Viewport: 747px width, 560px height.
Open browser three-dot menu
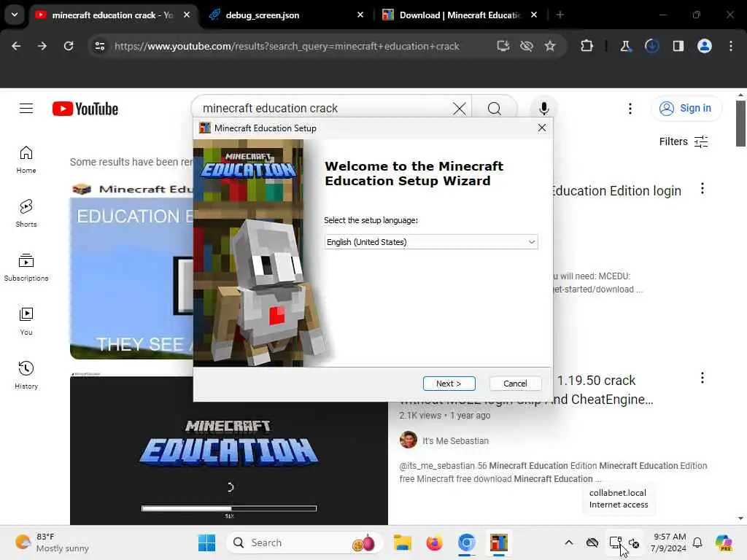click(x=731, y=46)
